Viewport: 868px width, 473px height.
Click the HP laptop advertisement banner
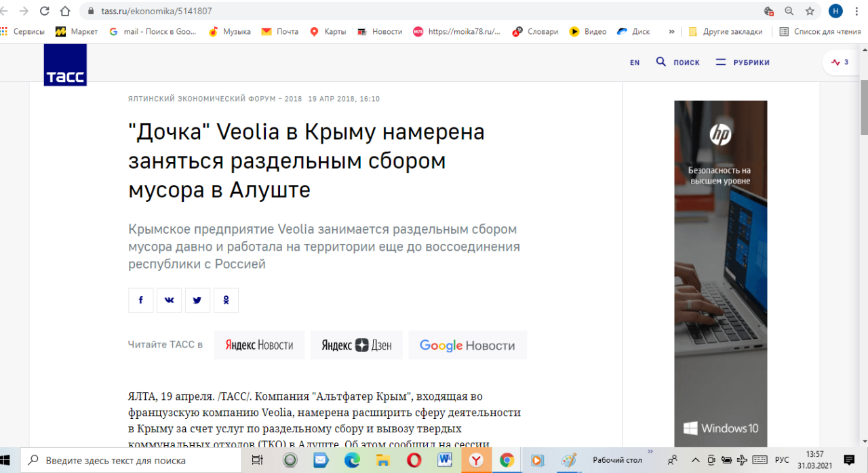pyautogui.click(x=720, y=273)
